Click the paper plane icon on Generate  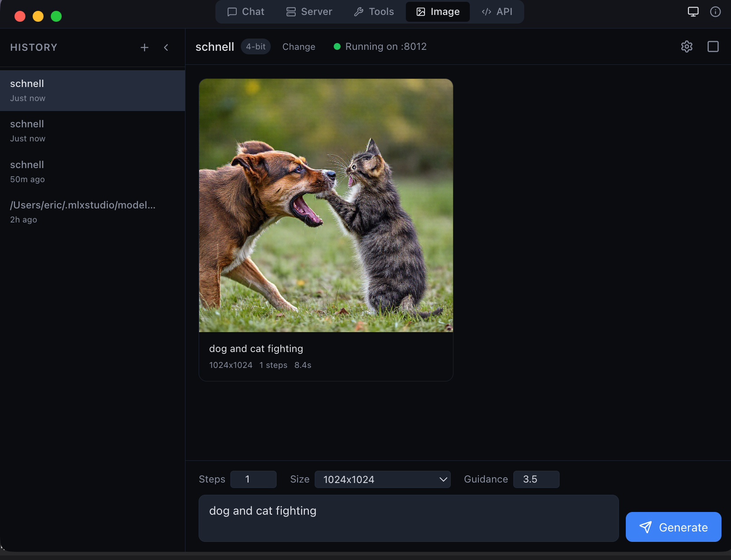pyautogui.click(x=646, y=527)
